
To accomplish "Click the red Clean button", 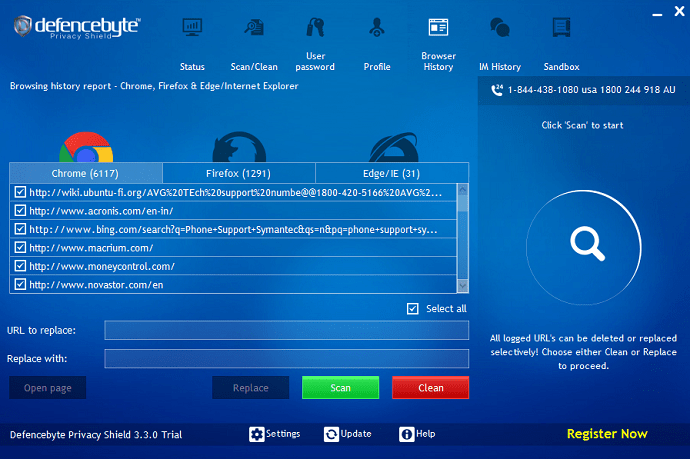I will (430, 388).
